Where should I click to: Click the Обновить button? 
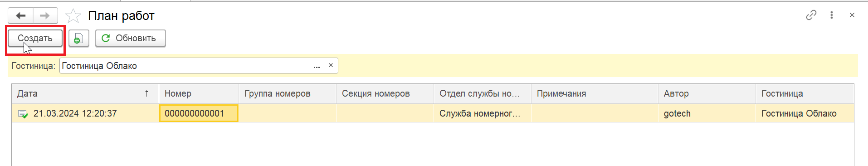click(130, 39)
